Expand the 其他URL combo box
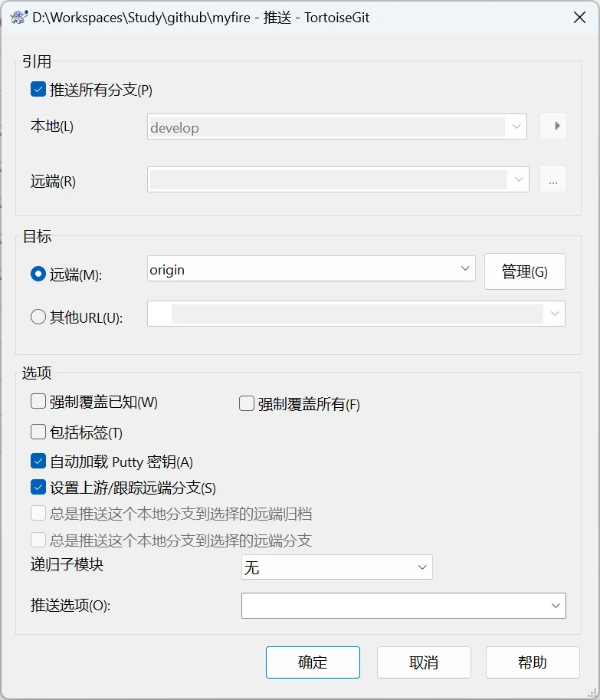The height and width of the screenshot is (700, 600). click(x=554, y=314)
